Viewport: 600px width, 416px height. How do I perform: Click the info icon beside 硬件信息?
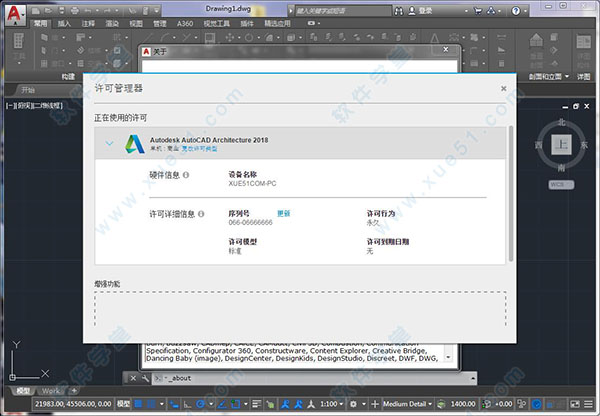pyautogui.click(x=186, y=175)
